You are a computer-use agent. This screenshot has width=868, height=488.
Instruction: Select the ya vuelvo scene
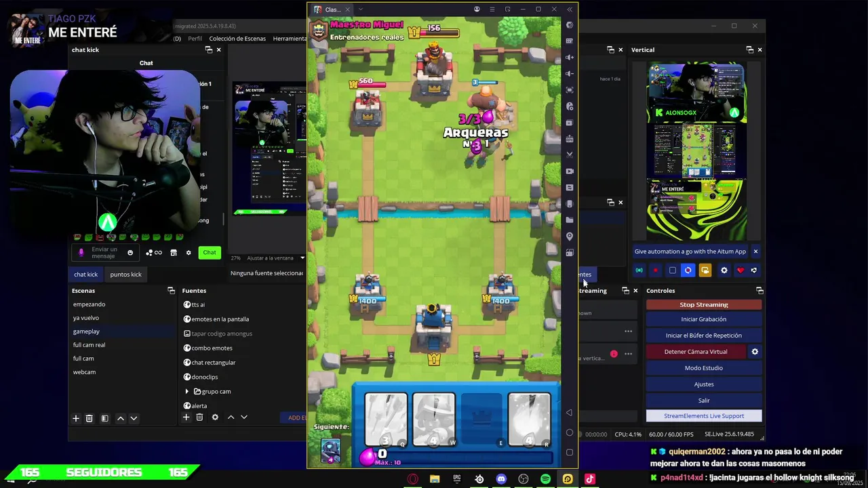point(122,318)
